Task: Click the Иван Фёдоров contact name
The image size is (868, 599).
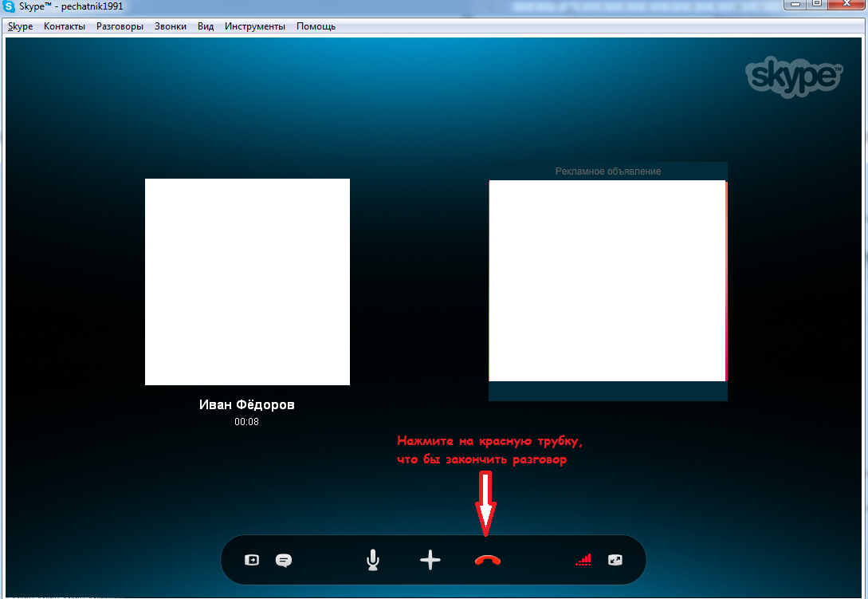Action: pyautogui.click(x=247, y=405)
